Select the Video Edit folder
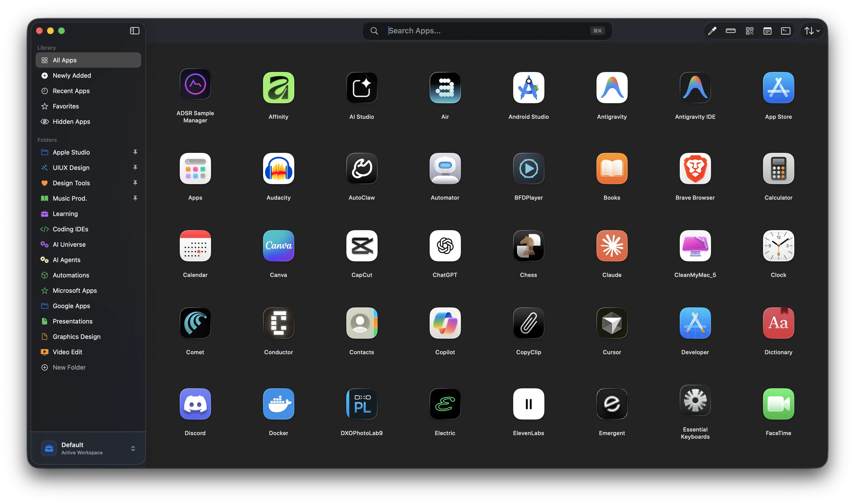The image size is (855, 504). [88, 352]
